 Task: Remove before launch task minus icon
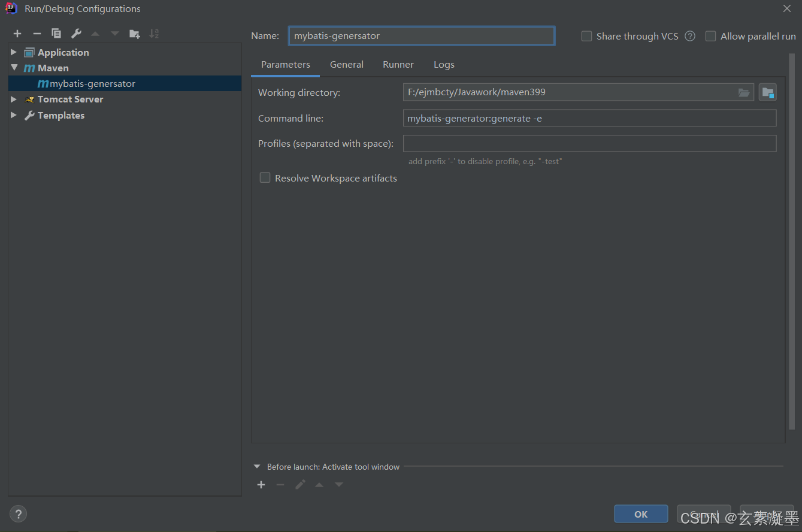(280, 485)
